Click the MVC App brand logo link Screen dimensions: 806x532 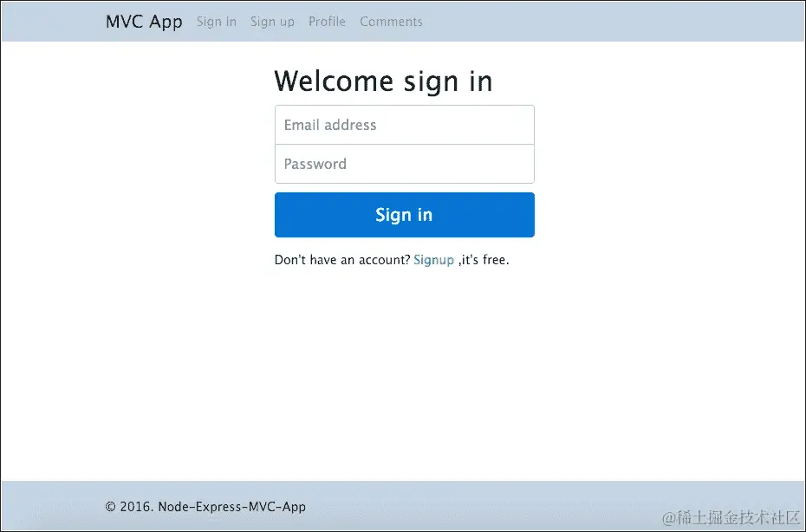[x=144, y=23]
